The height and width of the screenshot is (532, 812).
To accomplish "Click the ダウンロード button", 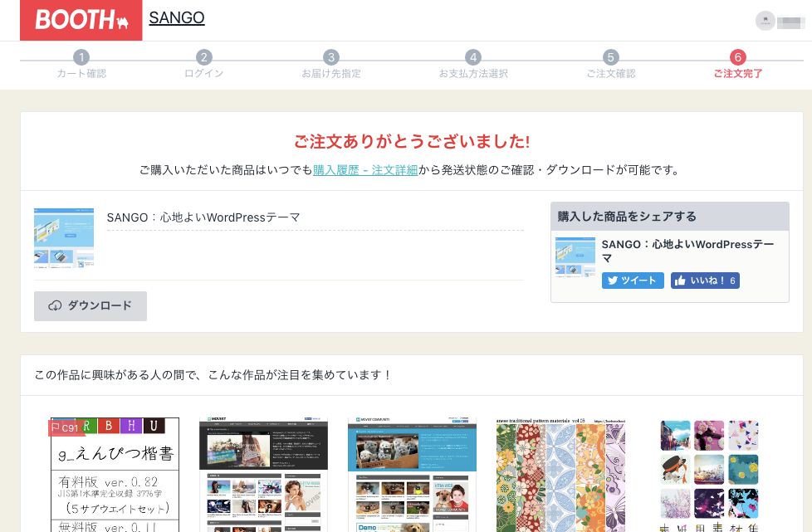I will pyautogui.click(x=90, y=306).
